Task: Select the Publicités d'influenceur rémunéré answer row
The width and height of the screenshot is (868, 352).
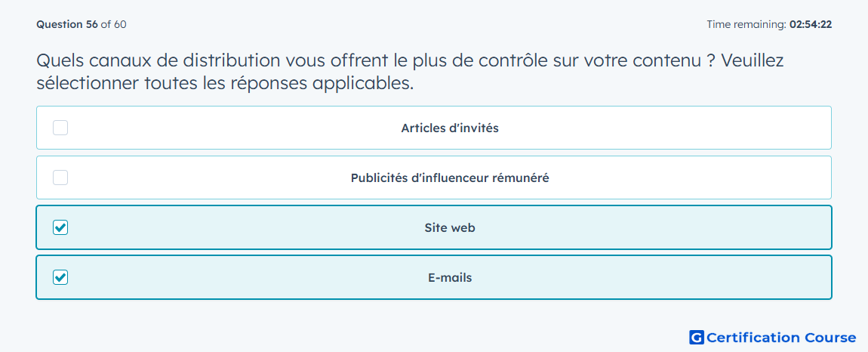Action: click(434, 178)
